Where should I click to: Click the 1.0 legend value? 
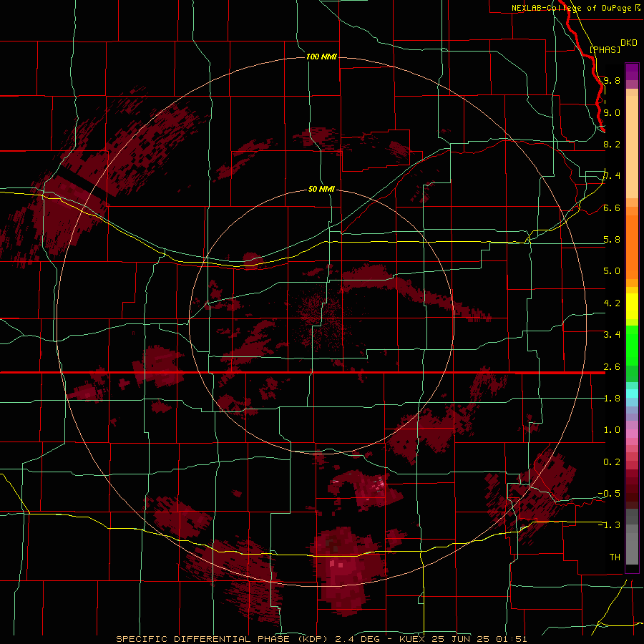(612, 430)
